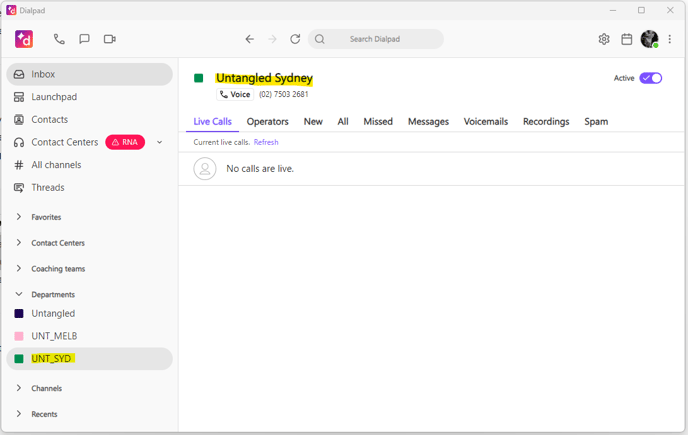Go forward with the right arrow

pyautogui.click(x=272, y=39)
